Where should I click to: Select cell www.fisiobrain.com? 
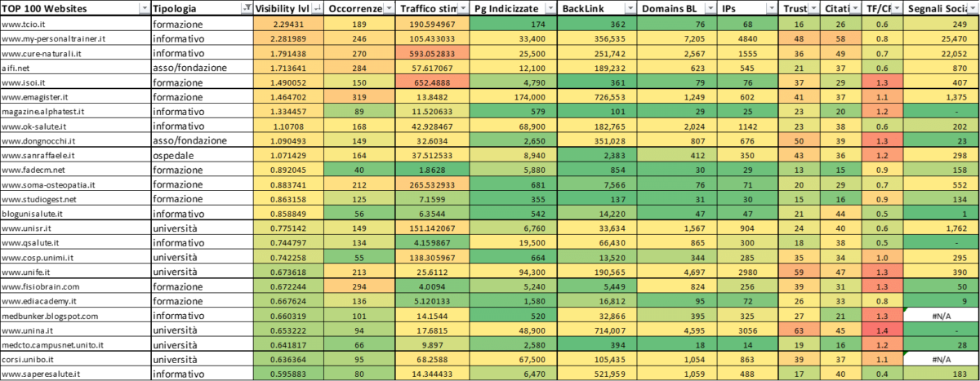75,287
